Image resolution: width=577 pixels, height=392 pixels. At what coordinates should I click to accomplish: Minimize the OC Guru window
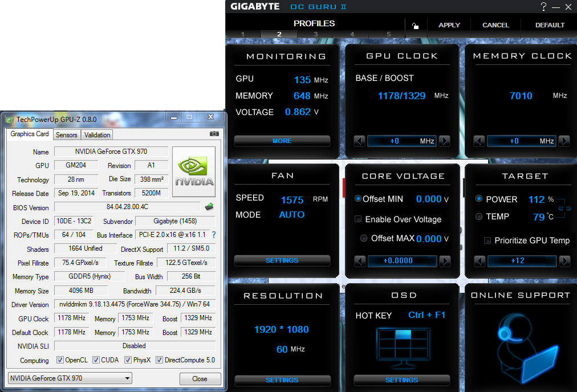click(x=556, y=7)
